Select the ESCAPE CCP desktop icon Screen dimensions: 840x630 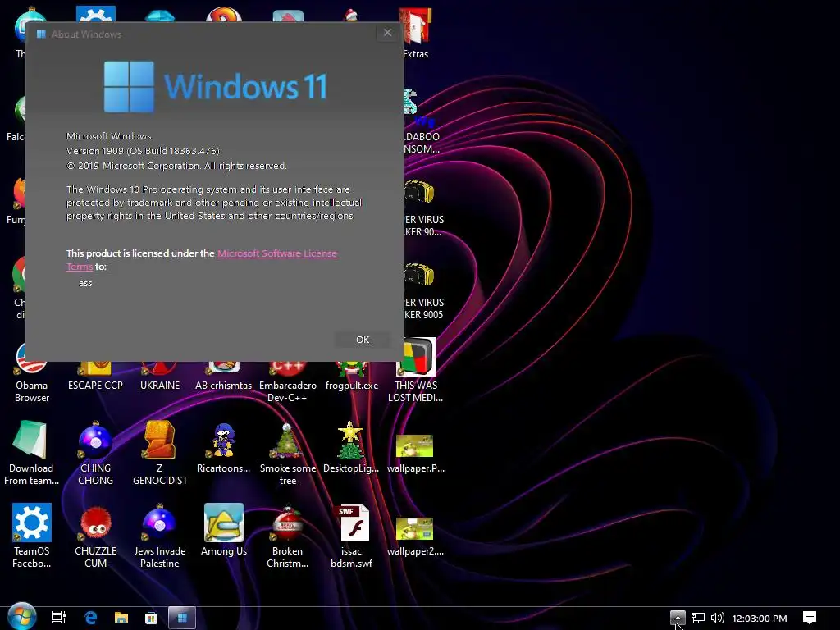(95, 375)
